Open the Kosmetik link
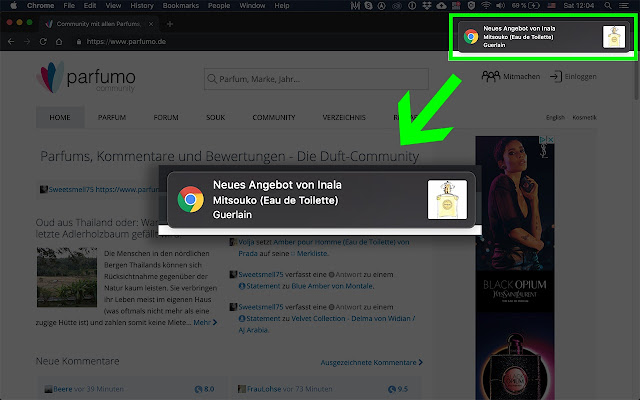640x400 pixels. [584, 118]
